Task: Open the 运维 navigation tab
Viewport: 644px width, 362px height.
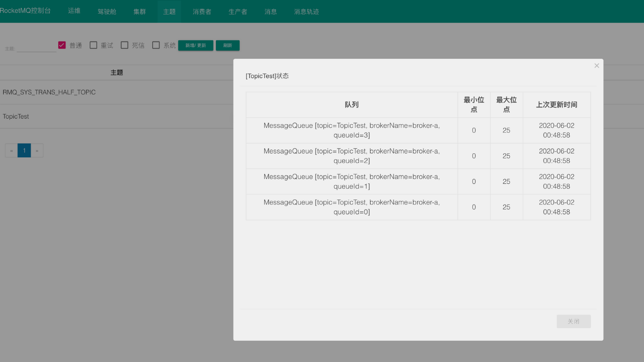Action: (74, 11)
